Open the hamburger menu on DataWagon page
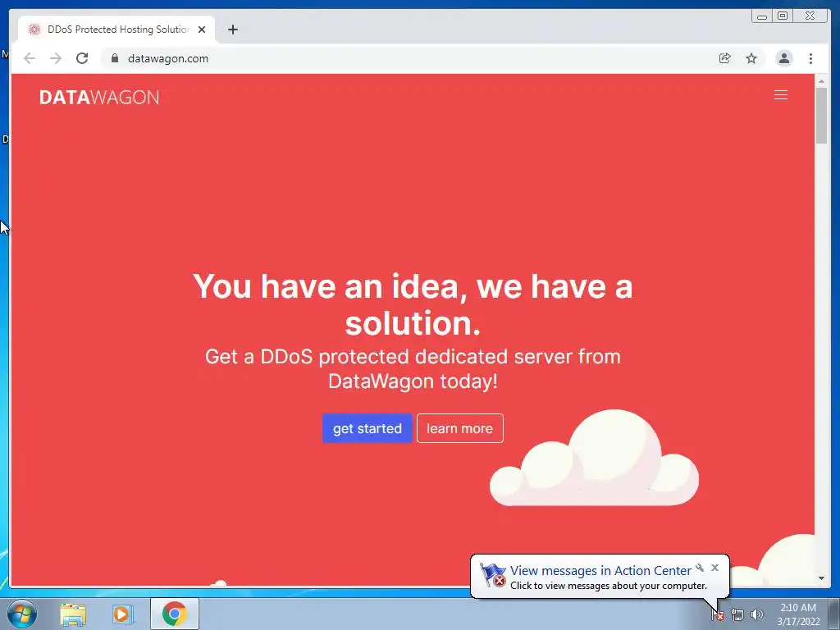The width and height of the screenshot is (840, 630). tap(781, 95)
